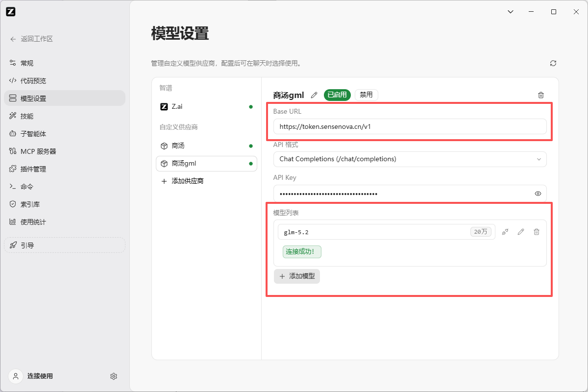The width and height of the screenshot is (588, 392).
Task: Click the 20万 context badge
Action: click(481, 232)
